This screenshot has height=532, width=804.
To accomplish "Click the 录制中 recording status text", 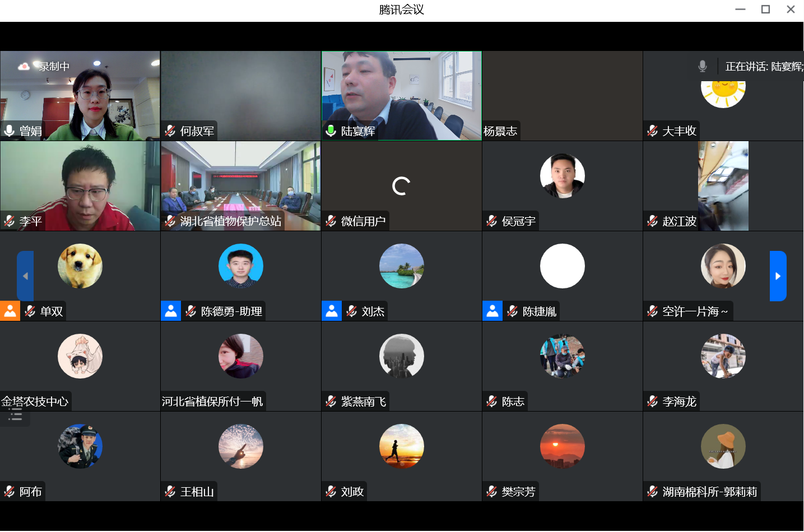I will [54, 67].
